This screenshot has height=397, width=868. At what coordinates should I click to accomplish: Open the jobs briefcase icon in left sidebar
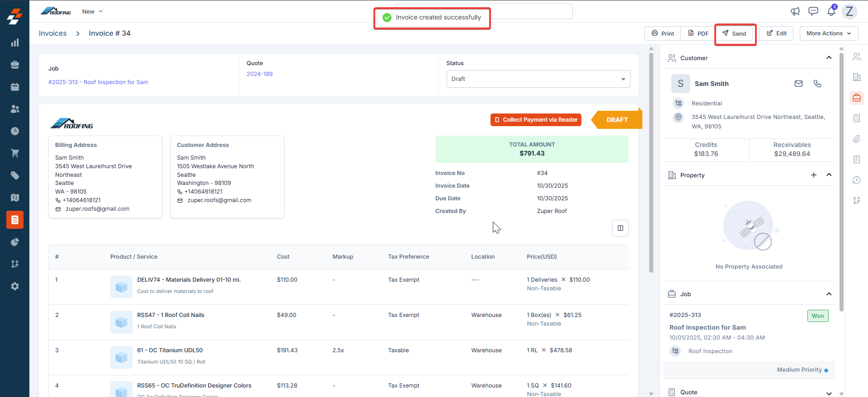pos(15,65)
